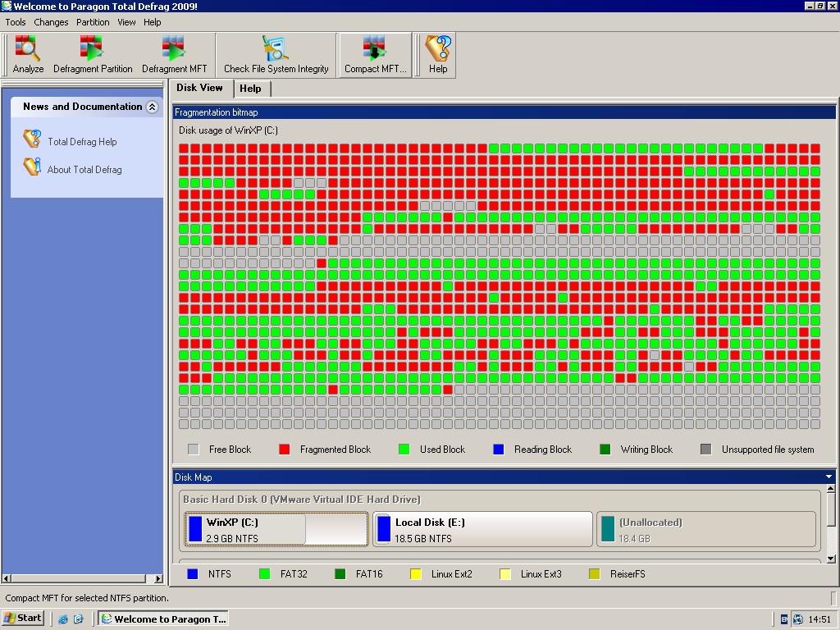Viewport: 840px width, 630px height.
Task: Click the NTFS legend color swatch
Action: 192,574
